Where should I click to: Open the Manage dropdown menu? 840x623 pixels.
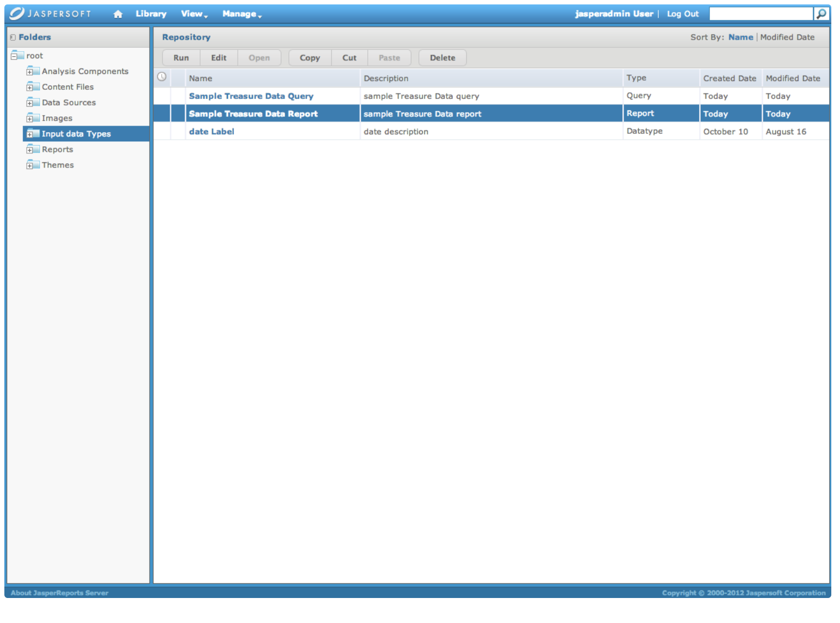[242, 14]
